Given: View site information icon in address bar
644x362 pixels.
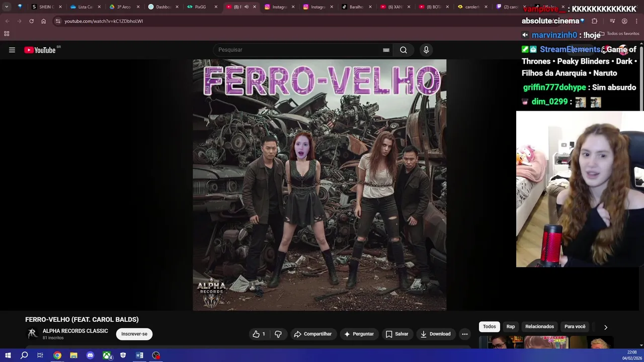Looking at the screenshot, I should click(x=58, y=21).
